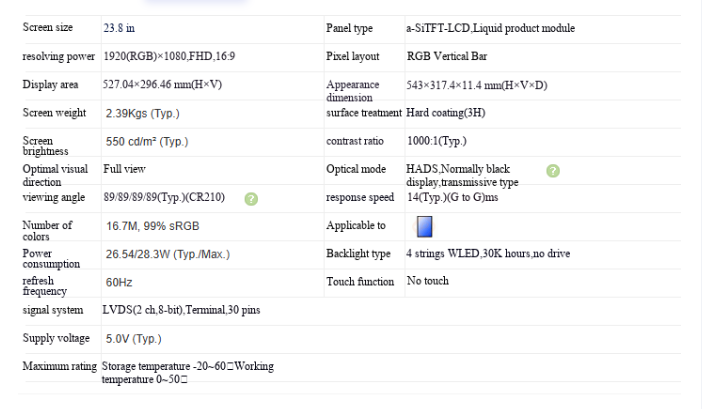Click the Panel type a-SiTFT-LCD value
Image resolution: width=702 pixels, height=409 pixels.
point(490,28)
